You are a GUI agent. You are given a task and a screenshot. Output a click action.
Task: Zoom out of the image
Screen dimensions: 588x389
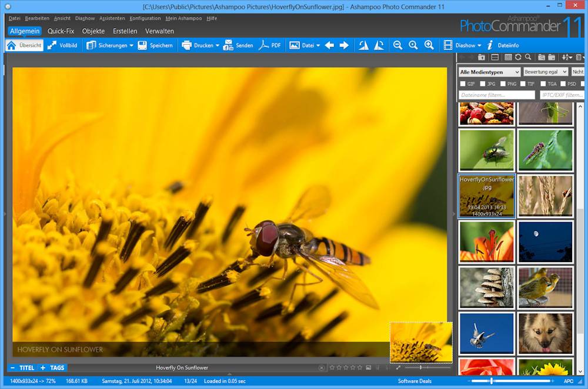398,45
